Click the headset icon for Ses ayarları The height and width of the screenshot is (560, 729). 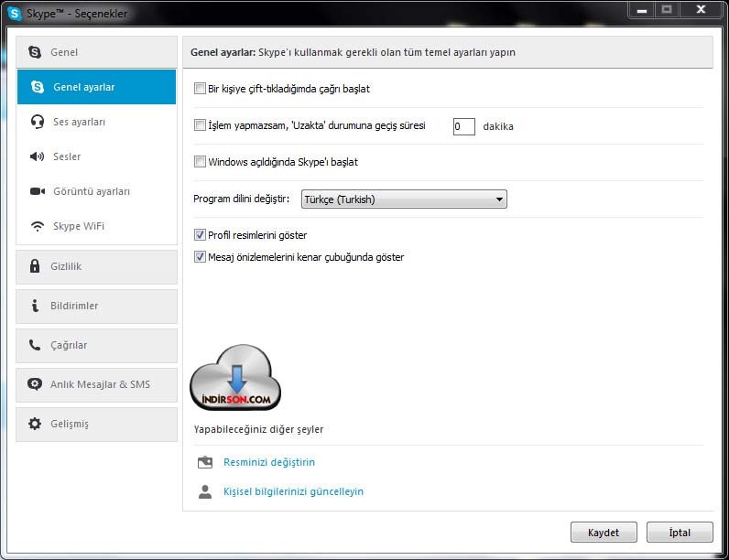point(38,122)
